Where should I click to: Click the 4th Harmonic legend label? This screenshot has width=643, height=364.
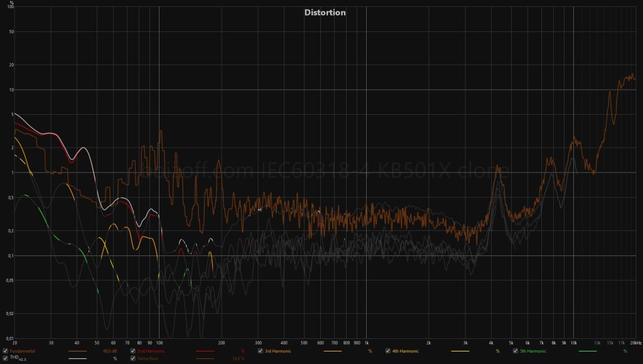[406, 351]
